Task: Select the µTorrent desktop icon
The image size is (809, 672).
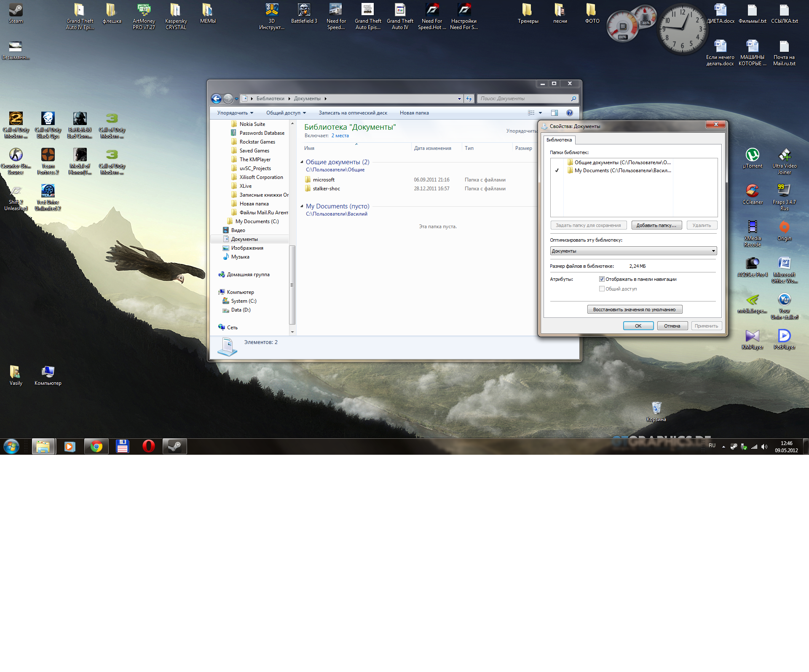Action: (x=753, y=158)
